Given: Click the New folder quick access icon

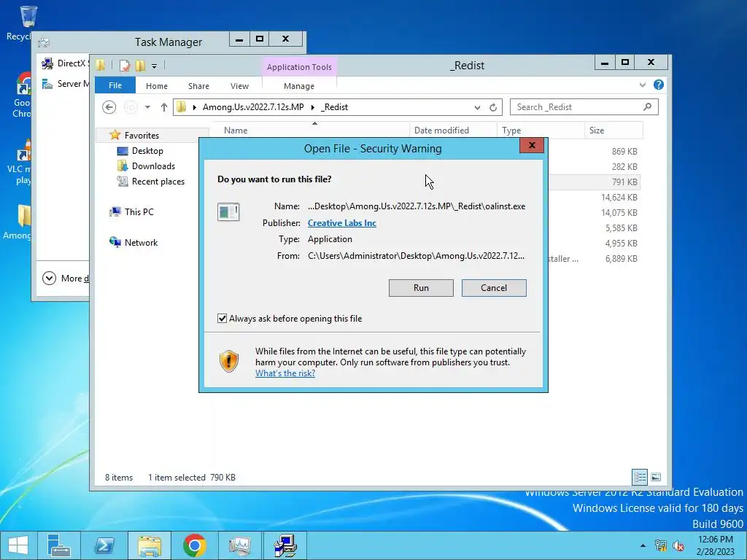Looking at the screenshot, I should [x=140, y=66].
